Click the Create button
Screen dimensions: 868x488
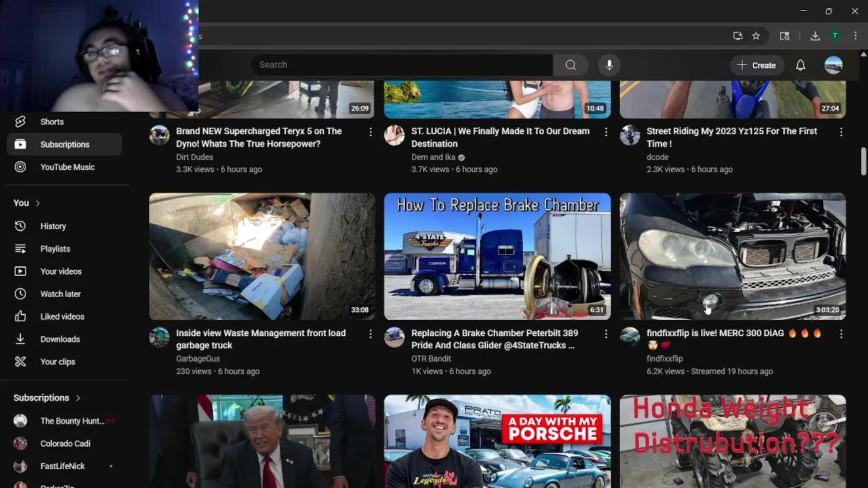756,65
